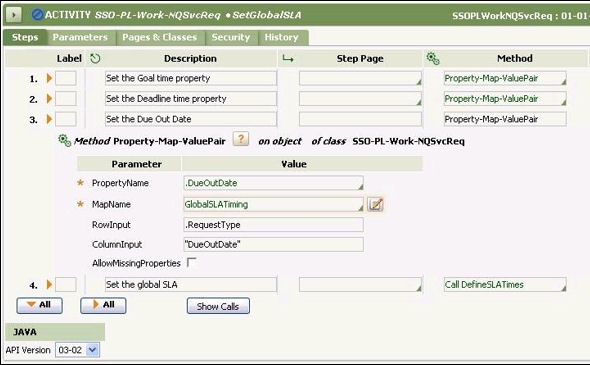Expand step 4 with its orange arrow
This screenshot has height=365, width=590.
point(49,284)
